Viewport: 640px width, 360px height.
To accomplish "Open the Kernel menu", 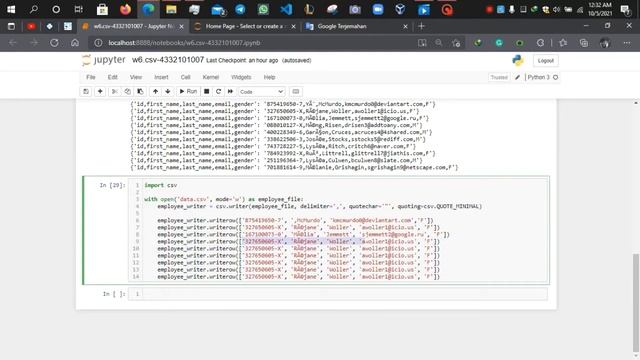I will click(211, 77).
